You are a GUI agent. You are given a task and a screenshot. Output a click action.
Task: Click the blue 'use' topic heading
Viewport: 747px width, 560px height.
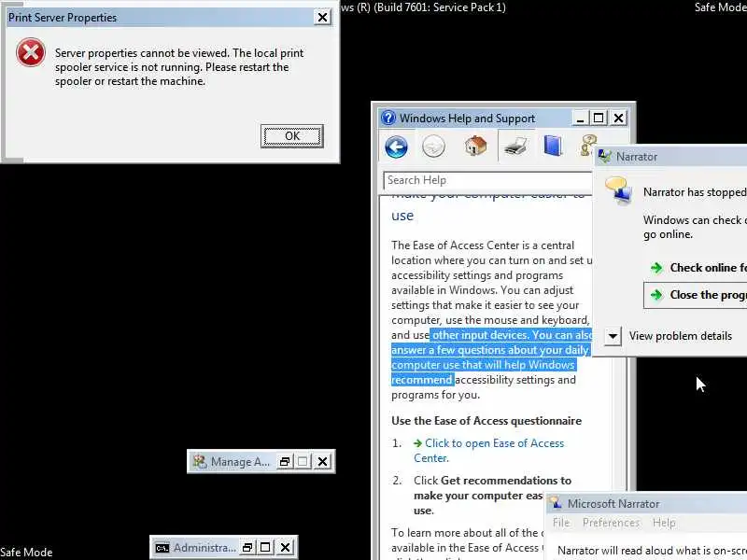(402, 216)
